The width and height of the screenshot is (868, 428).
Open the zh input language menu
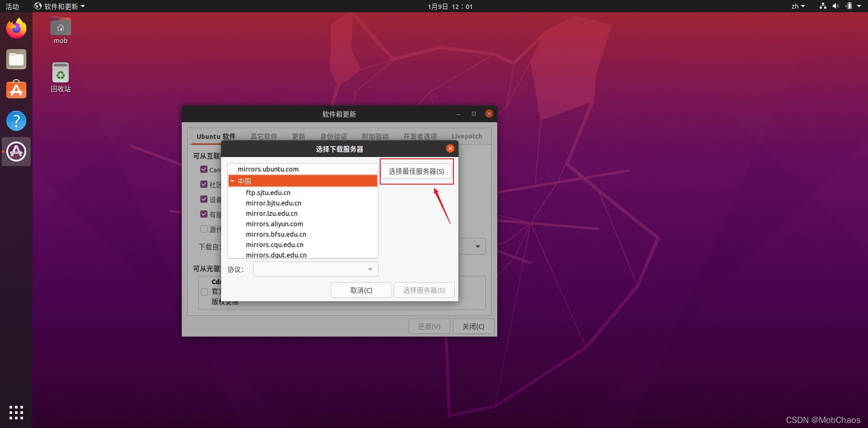tap(798, 6)
